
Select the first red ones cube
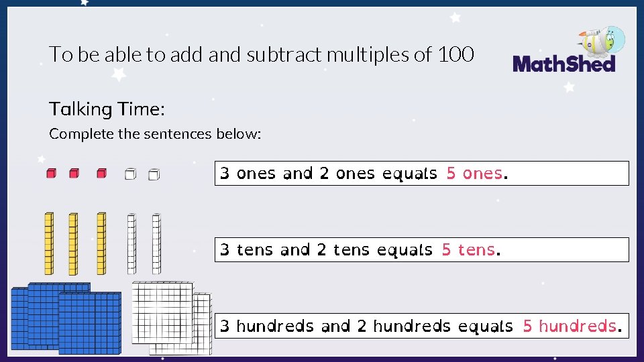(x=52, y=173)
